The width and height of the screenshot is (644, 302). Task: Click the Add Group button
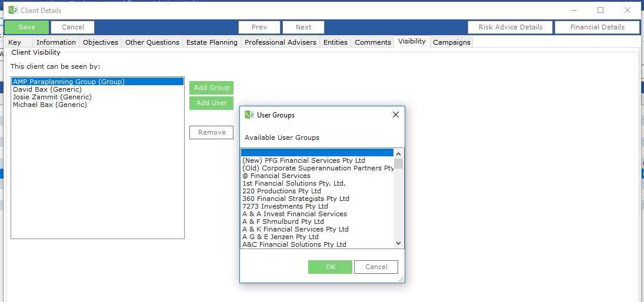click(212, 88)
